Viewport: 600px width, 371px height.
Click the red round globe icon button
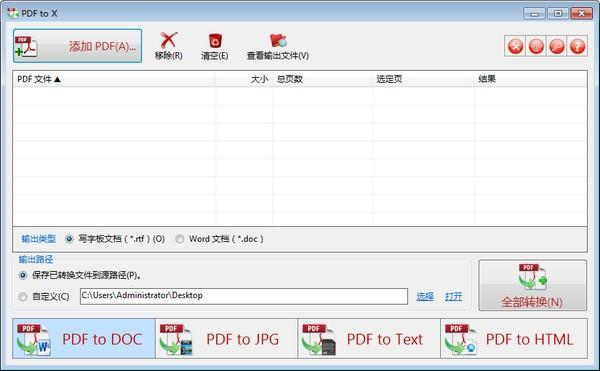tap(536, 46)
